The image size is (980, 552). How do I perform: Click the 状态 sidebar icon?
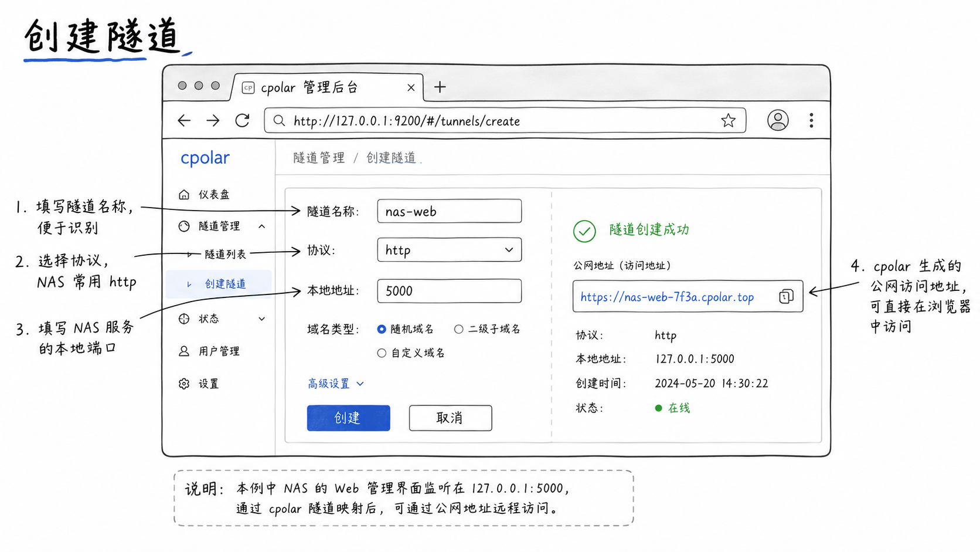184,319
